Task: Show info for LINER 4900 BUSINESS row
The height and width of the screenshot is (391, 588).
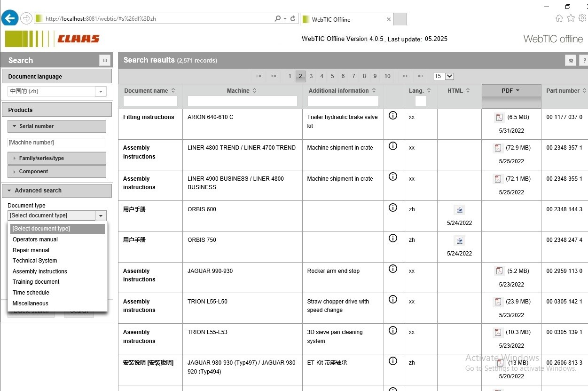Action: [393, 176]
